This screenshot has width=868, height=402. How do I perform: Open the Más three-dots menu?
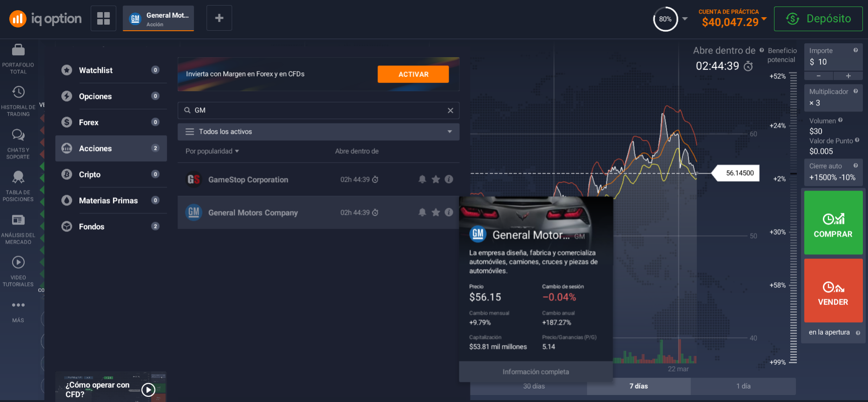coord(18,305)
